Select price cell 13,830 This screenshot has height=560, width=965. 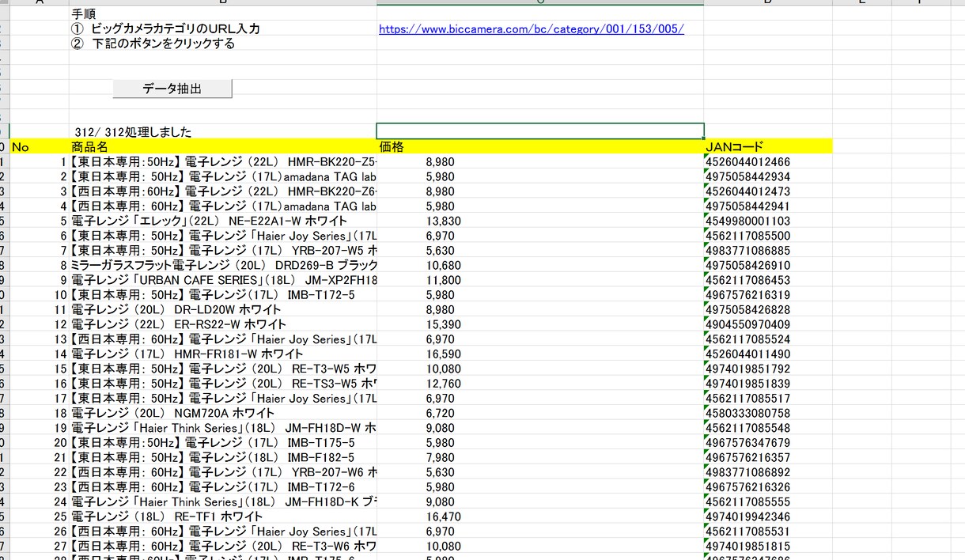540,221
